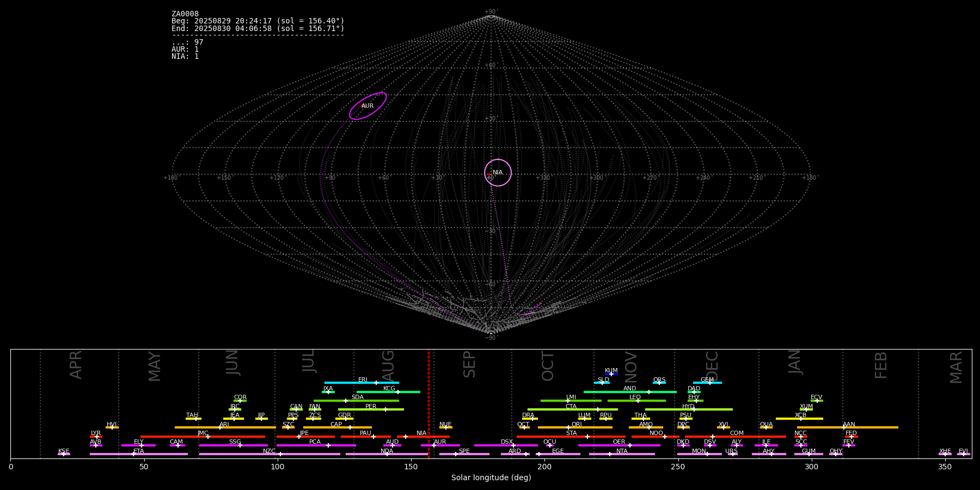Click the EVI shower label
The width and height of the screenshot is (980, 490).
[x=963, y=451]
